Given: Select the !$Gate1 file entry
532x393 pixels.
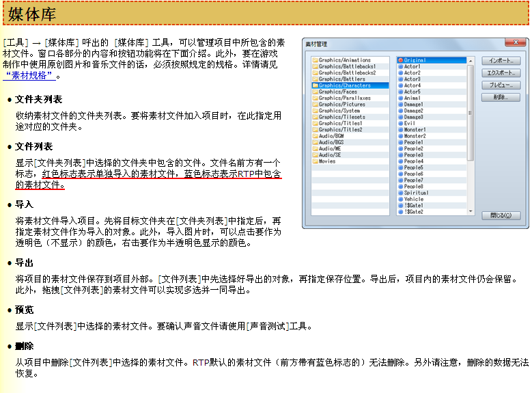Looking at the screenshot, I should click(x=432, y=206).
